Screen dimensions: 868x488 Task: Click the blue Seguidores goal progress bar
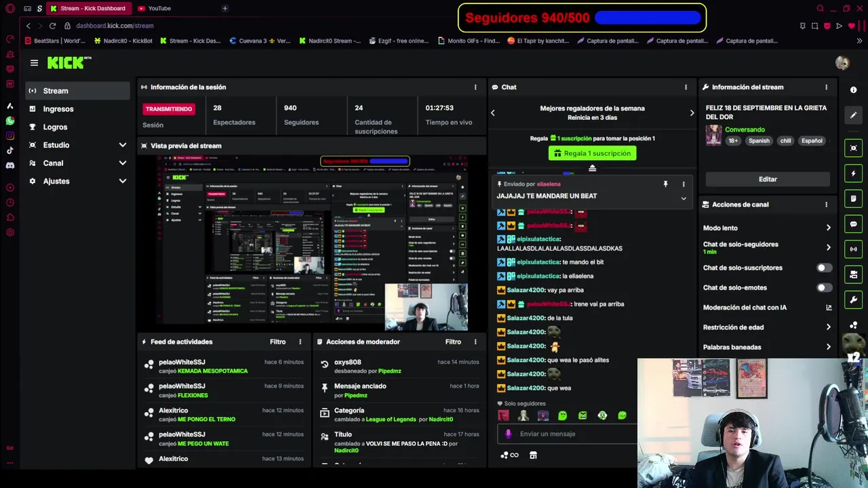tap(648, 18)
